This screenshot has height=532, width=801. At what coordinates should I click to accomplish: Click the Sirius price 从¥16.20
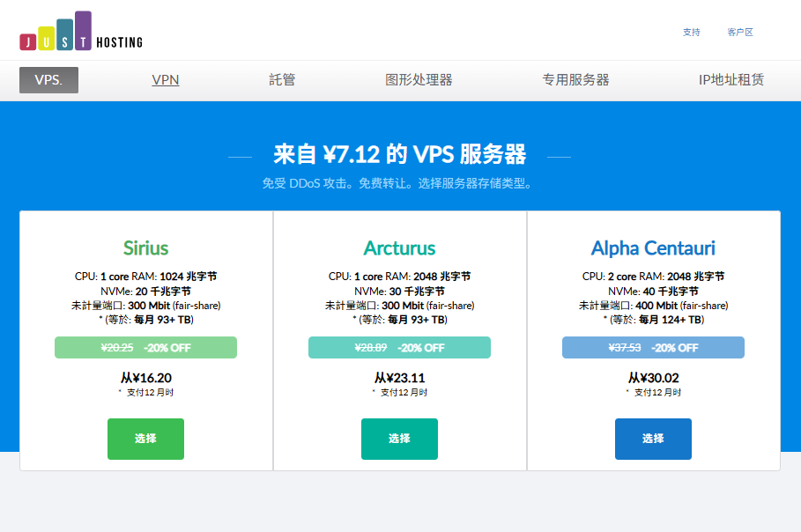pyautogui.click(x=146, y=377)
